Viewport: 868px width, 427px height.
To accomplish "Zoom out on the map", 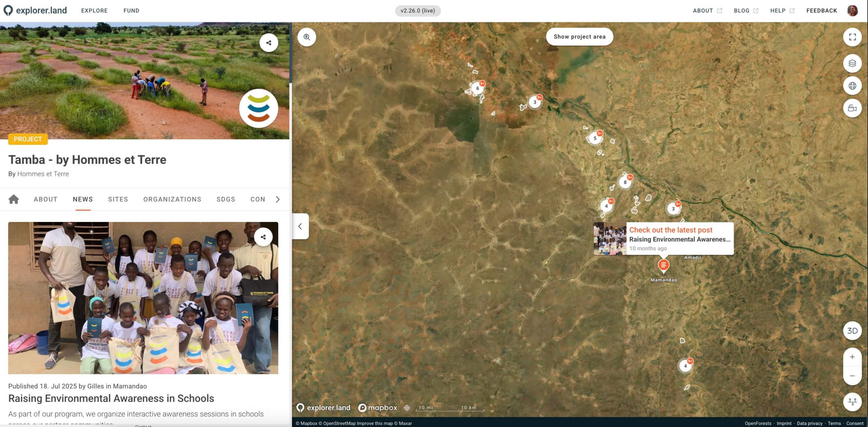I will click(852, 376).
